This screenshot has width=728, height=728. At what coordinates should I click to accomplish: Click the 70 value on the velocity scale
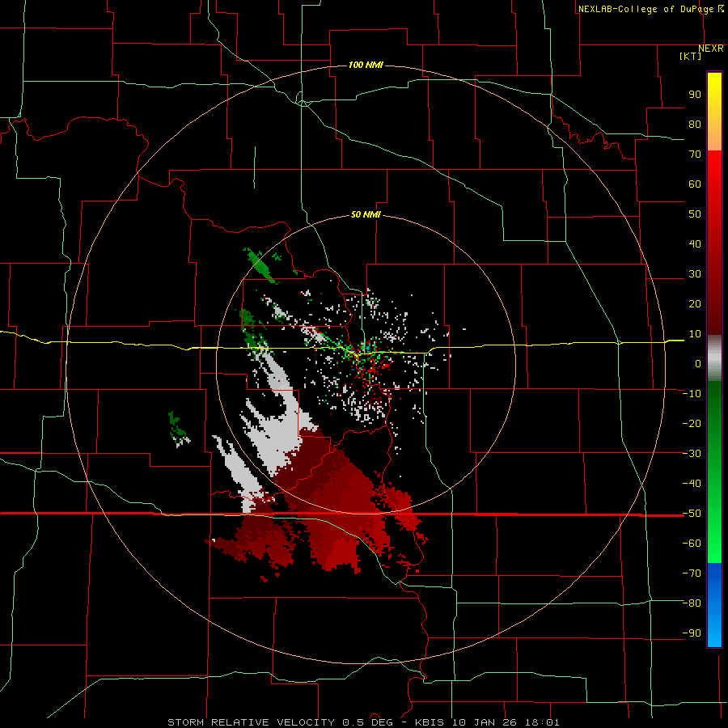(x=695, y=154)
